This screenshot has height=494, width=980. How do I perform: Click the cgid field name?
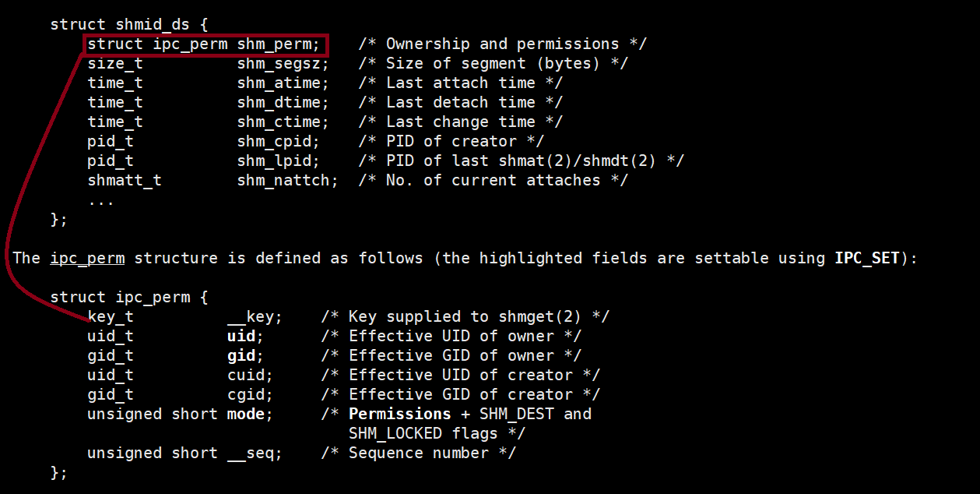tap(245, 395)
